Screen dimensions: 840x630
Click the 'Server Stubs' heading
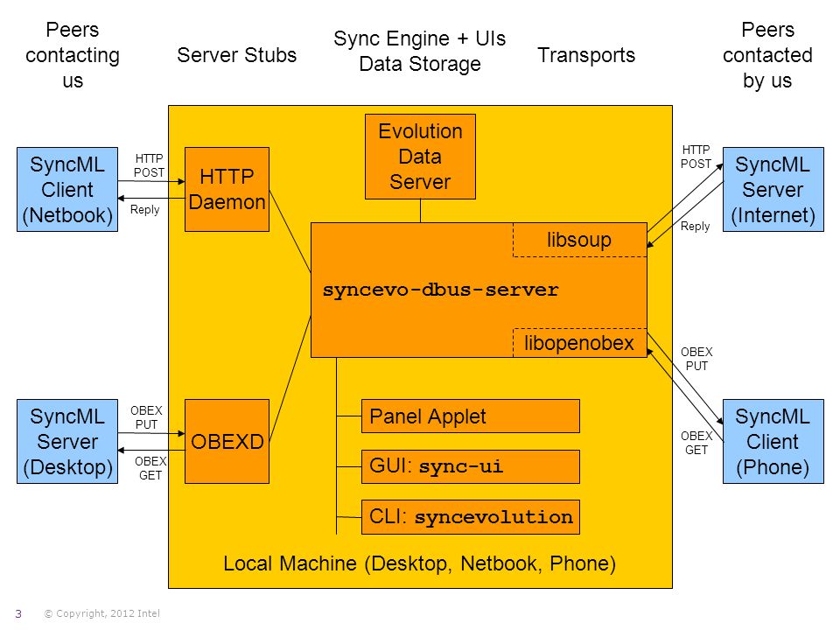[237, 55]
